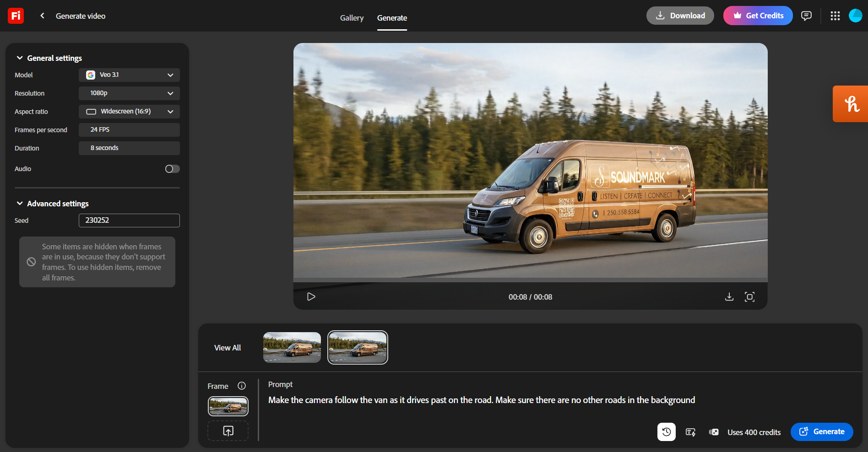Screen dimensions: 868x452
Task: Select the Generate tab
Action: coord(392,18)
